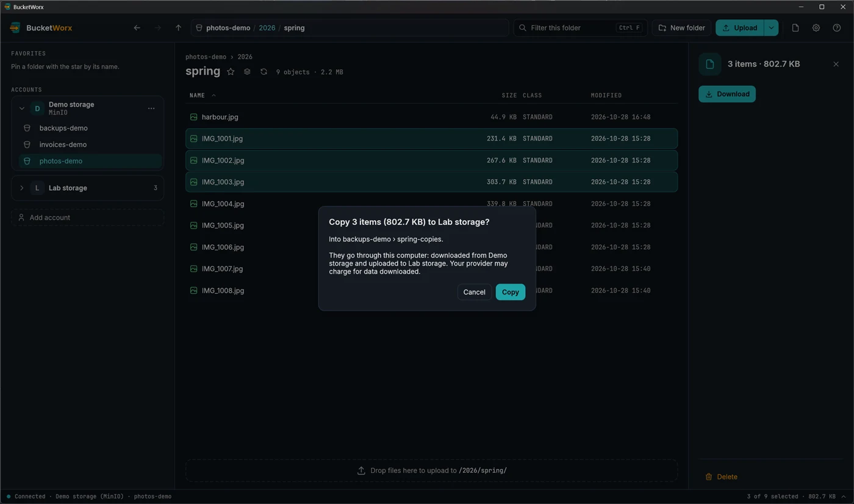Click the Upload button
This screenshot has height=504, width=854.
tap(740, 28)
